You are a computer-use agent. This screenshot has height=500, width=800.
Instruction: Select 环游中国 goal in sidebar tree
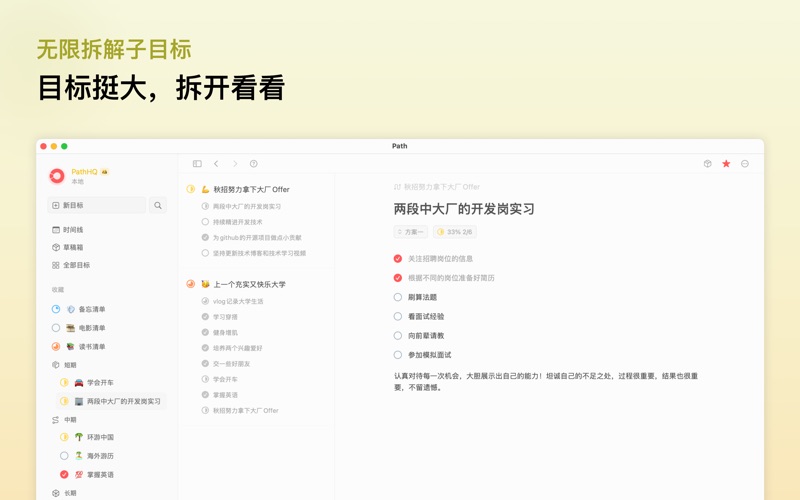(100, 437)
